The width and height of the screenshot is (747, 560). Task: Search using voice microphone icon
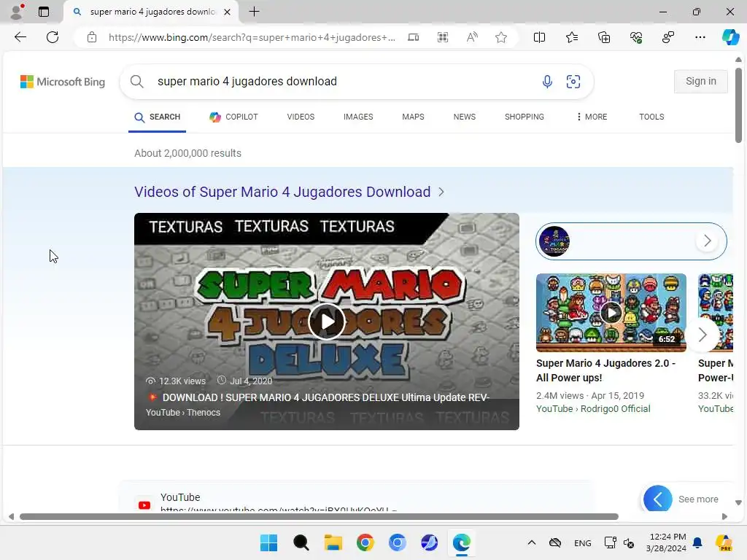(547, 82)
